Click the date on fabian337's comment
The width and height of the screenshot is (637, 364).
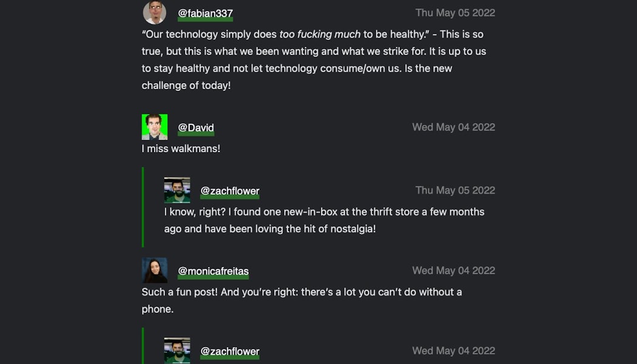click(455, 13)
